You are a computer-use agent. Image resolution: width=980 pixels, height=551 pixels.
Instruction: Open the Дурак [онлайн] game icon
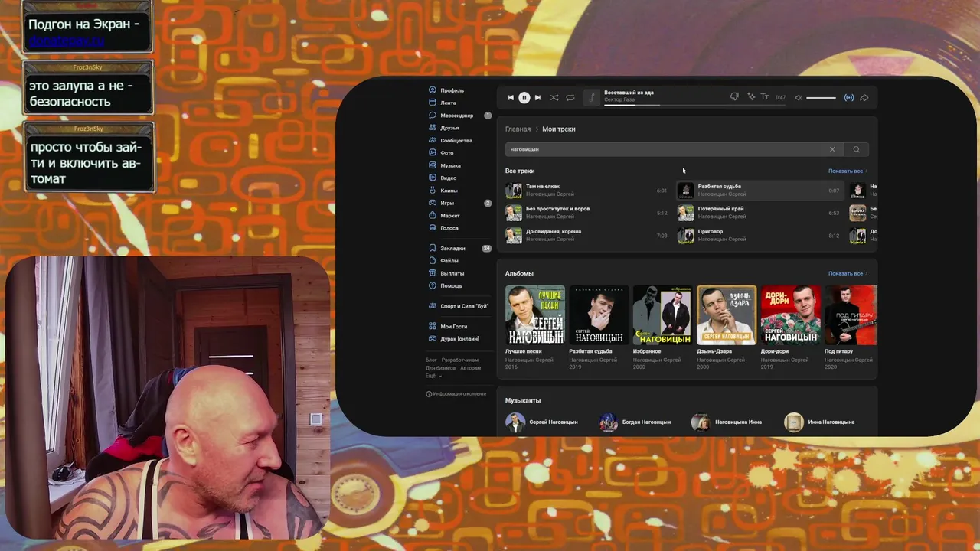[433, 338]
